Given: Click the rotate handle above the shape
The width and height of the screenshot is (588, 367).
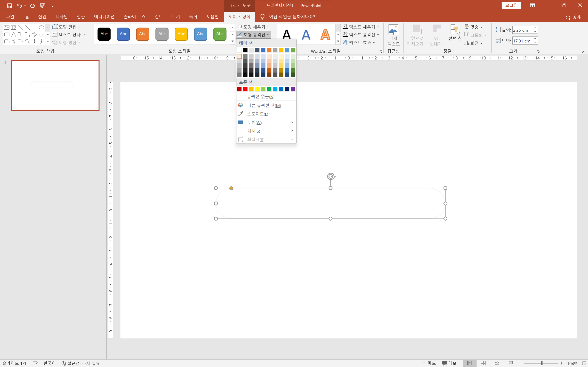Looking at the screenshot, I should [331, 176].
